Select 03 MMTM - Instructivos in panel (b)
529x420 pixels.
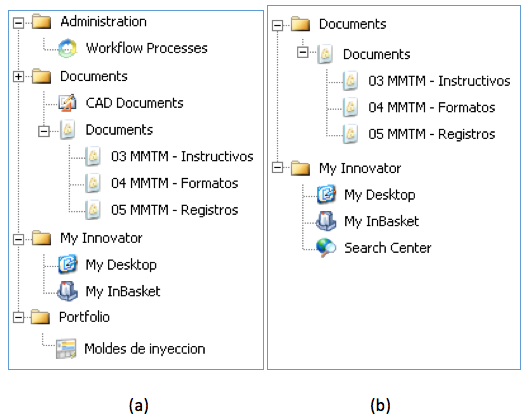[439, 81]
